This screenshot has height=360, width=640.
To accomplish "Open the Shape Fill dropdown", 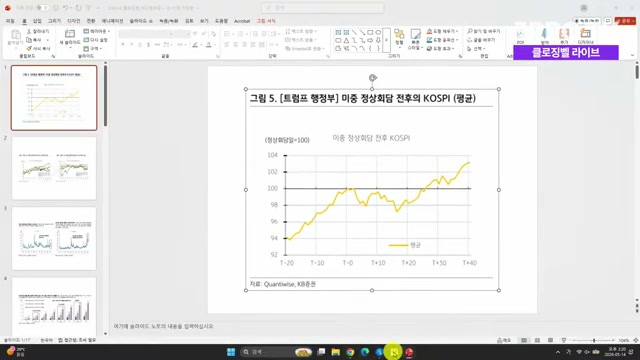I will [443, 31].
